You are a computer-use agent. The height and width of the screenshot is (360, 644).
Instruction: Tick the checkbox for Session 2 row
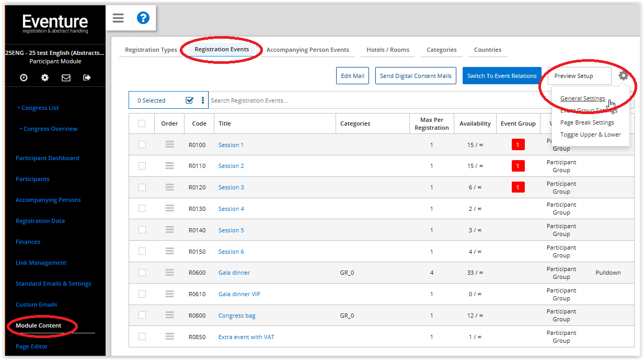tap(142, 166)
